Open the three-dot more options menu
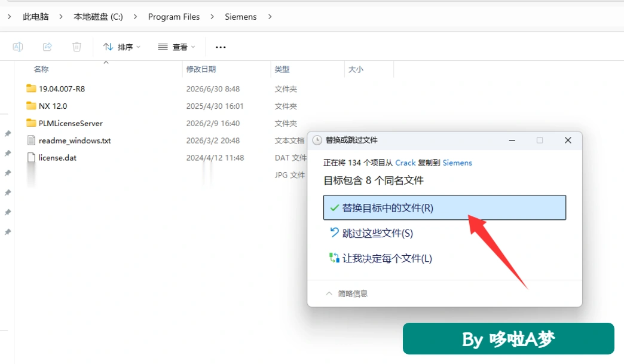Image resolution: width=624 pixels, height=364 pixels. pos(221,47)
